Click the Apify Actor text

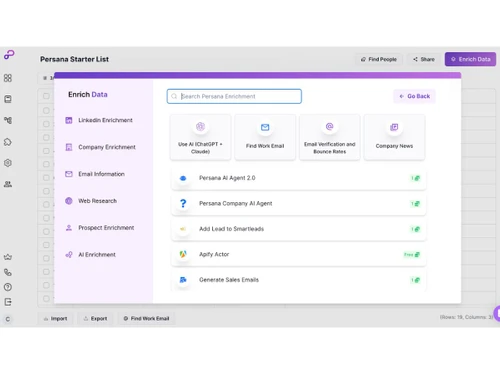(214, 254)
